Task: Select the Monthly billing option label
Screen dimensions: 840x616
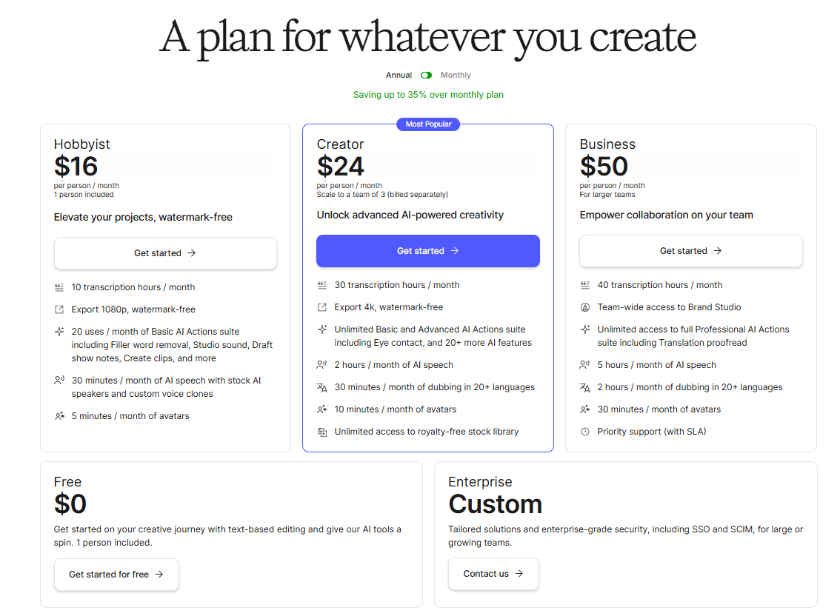Action: pyautogui.click(x=456, y=75)
